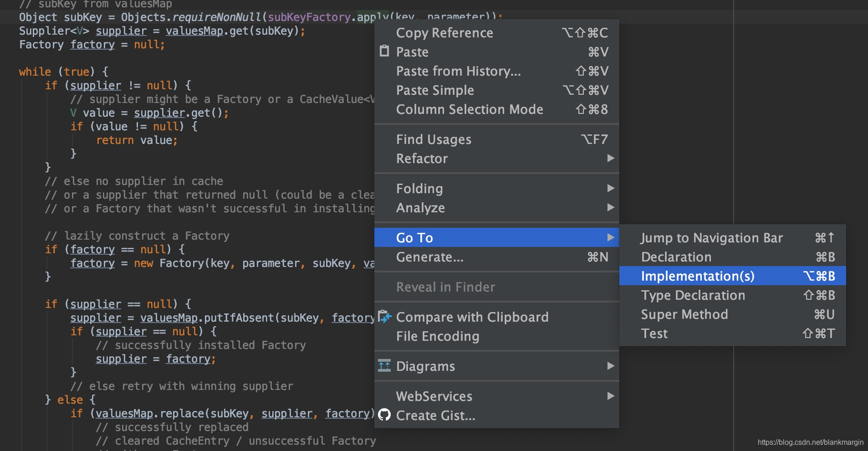Select File Encoding menu entry
Image resolution: width=868 pixels, height=451 pixels.
coord(496,336)
